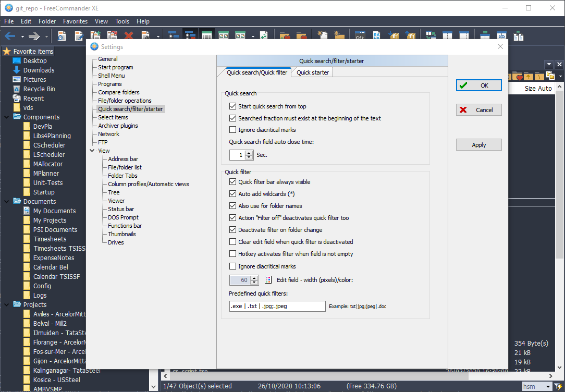Toggle Action Filter off deactivates quick filter

coord(233,217)
